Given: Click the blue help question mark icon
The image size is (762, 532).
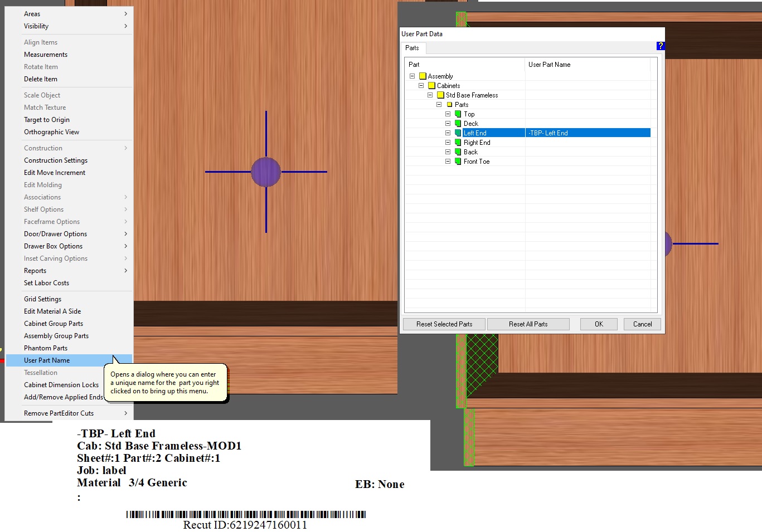Looking at the screenshot, I should tap(661, 46).
